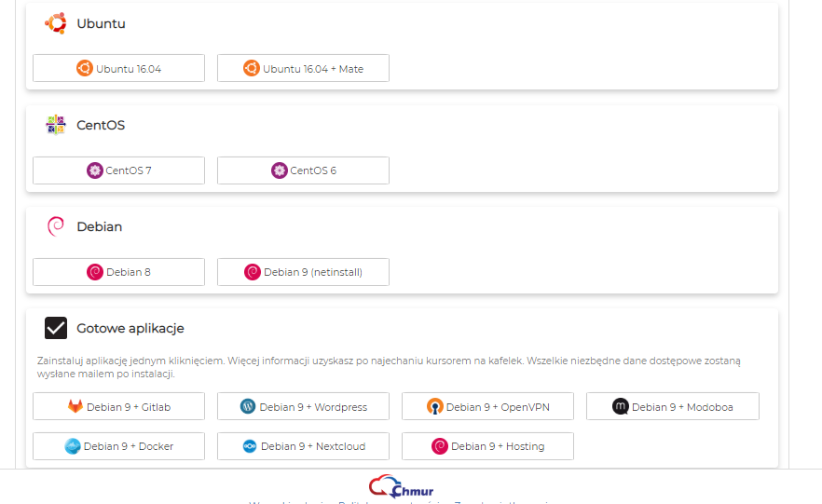Click the description starting Zainstaluj aplikację jednym kliknięciem

[x=389, y=367]
